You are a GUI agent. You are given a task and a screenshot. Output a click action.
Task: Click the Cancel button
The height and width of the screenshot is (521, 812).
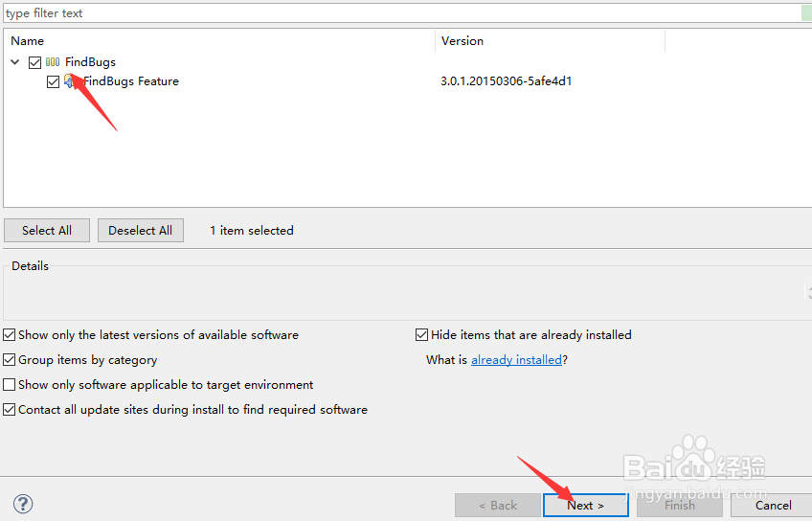773,505
